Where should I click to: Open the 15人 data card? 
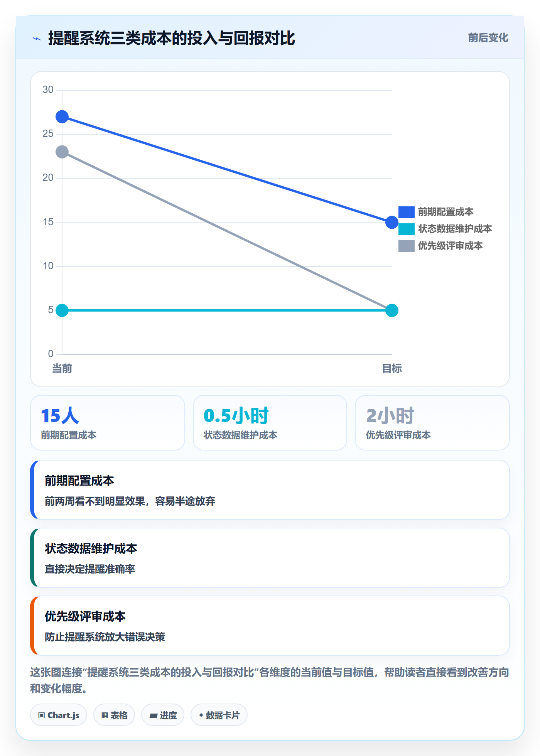[108, 423]
